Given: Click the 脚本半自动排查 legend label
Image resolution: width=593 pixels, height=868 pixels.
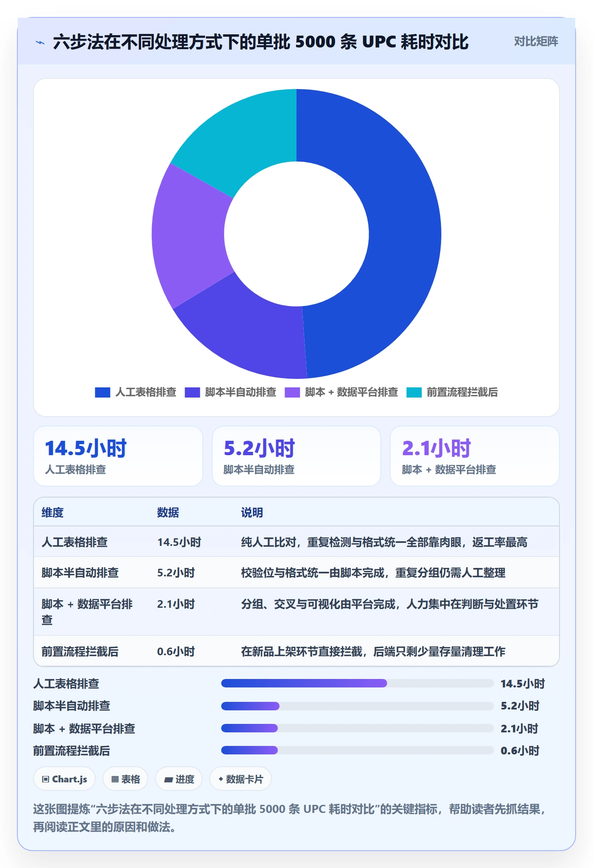Looking at the screenshot, I should pyautogui.click(x=241, y=392).
